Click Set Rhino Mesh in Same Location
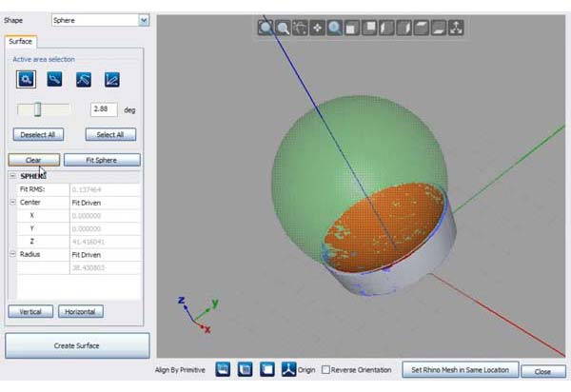571x392 pixels. 461,369
